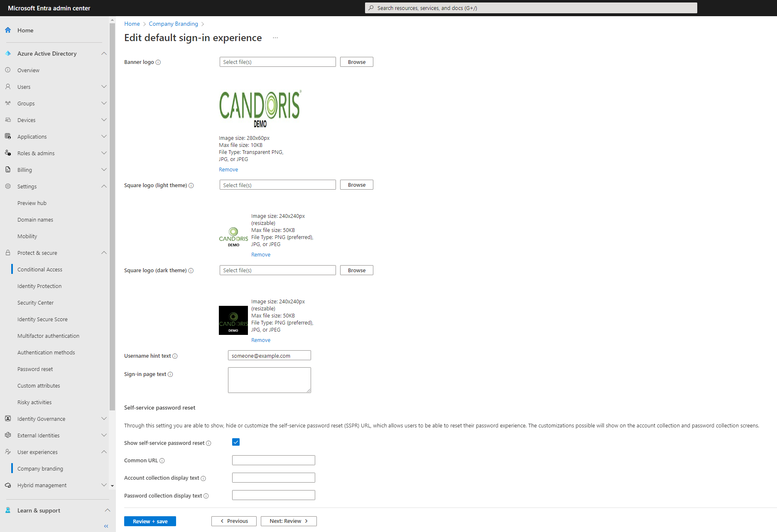Browse for a dark theme square logo

(356, 270)
